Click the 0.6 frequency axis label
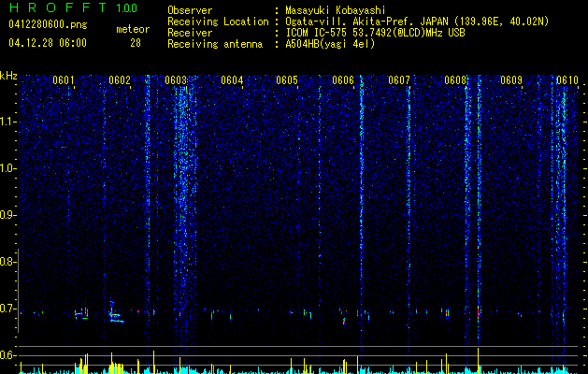588x374 pixels. coord(7,355)
